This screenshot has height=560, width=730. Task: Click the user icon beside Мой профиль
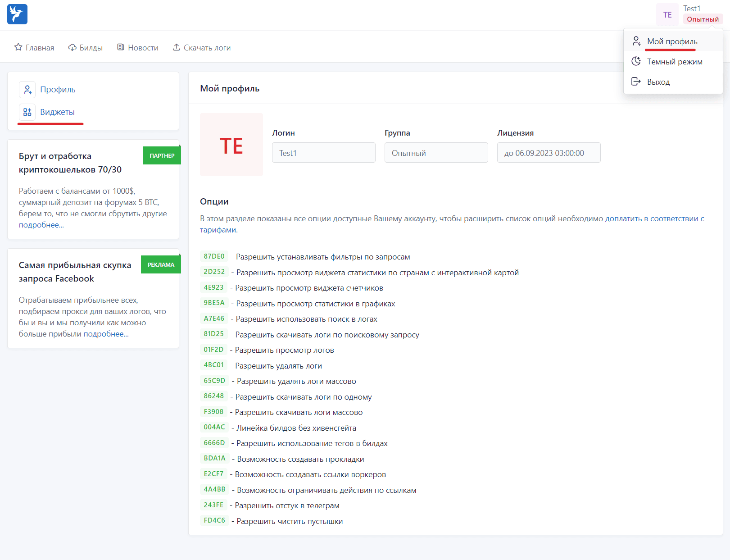[636, 41]
